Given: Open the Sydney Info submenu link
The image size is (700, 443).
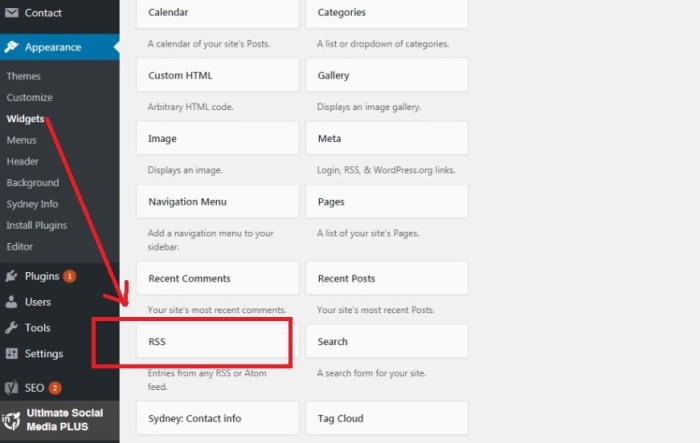Looking at the screenshot, I should pyautogui.click(x=32, y=204).
